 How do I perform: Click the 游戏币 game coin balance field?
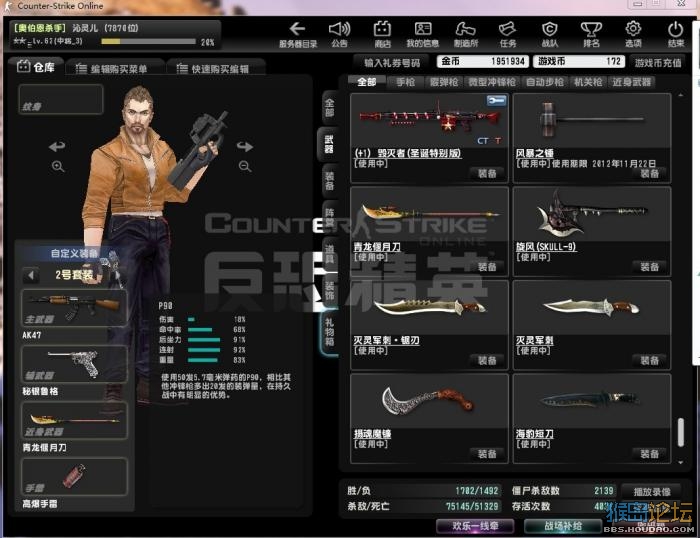tap(579, 61)
